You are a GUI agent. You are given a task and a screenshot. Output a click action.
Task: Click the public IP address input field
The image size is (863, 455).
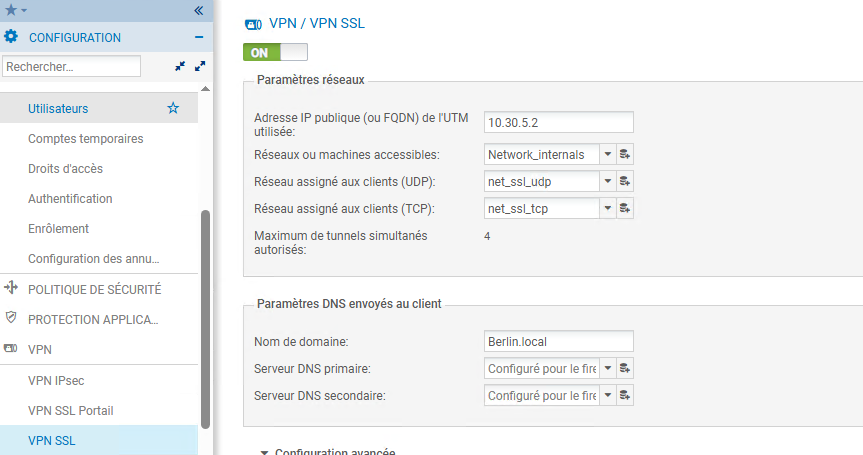558,121
